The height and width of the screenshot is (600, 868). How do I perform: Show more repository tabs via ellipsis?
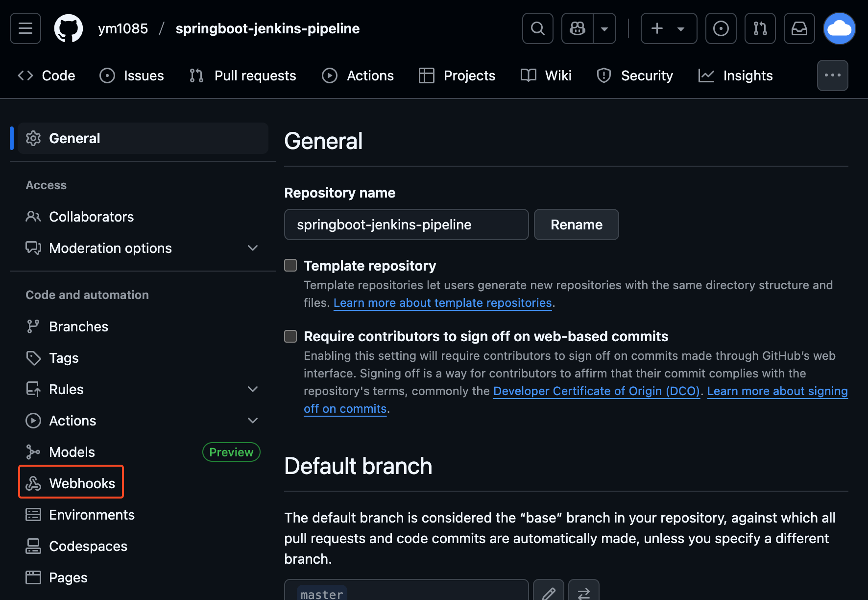833,75
